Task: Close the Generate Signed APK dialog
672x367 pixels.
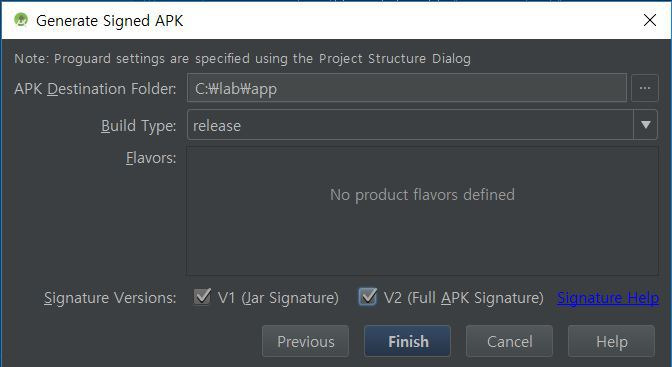Action: 650,20
